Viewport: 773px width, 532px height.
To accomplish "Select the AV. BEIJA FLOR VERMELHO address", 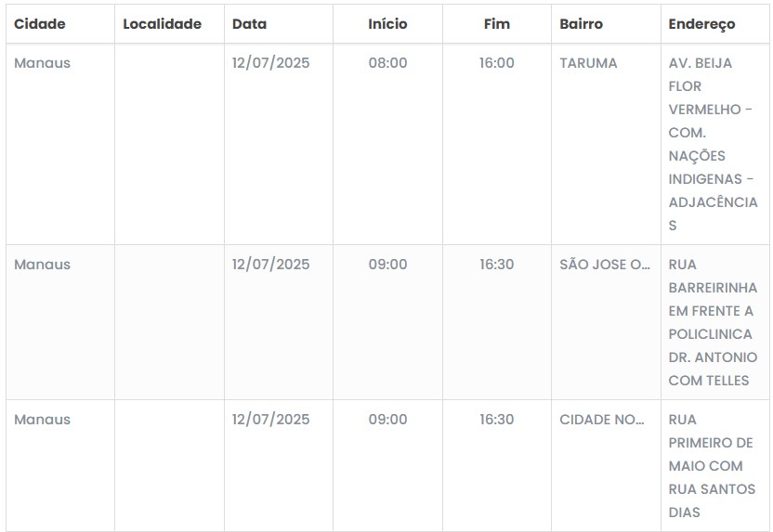I will (x=713, y=144).
